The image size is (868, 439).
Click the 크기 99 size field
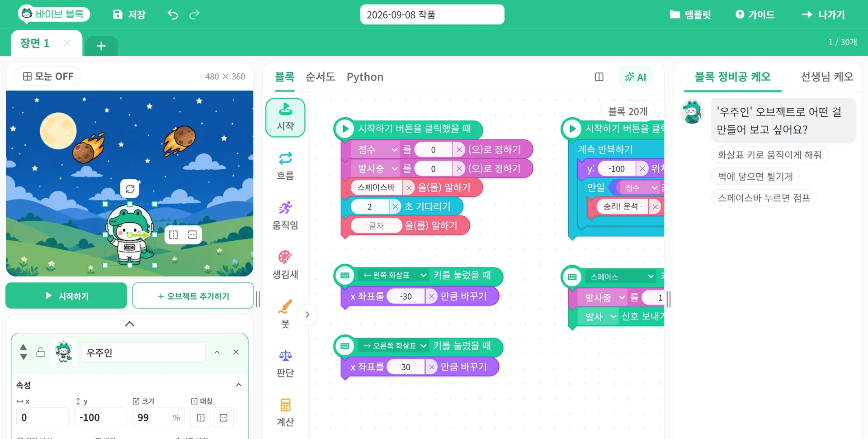[x=158, y=417]
